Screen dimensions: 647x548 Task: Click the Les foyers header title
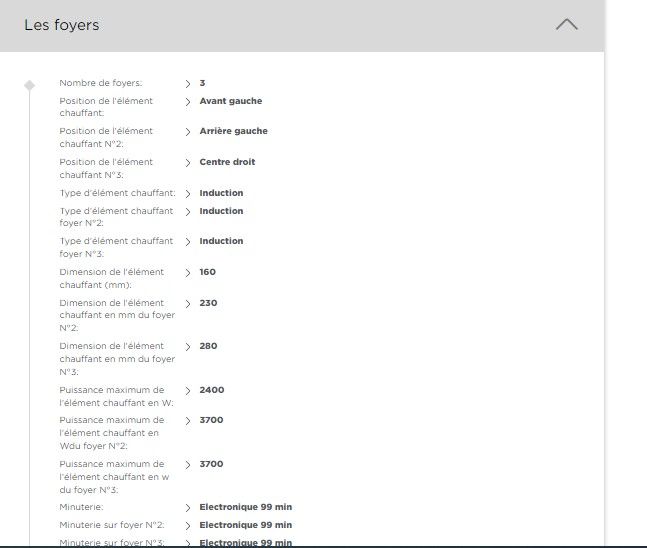point(62,25)
